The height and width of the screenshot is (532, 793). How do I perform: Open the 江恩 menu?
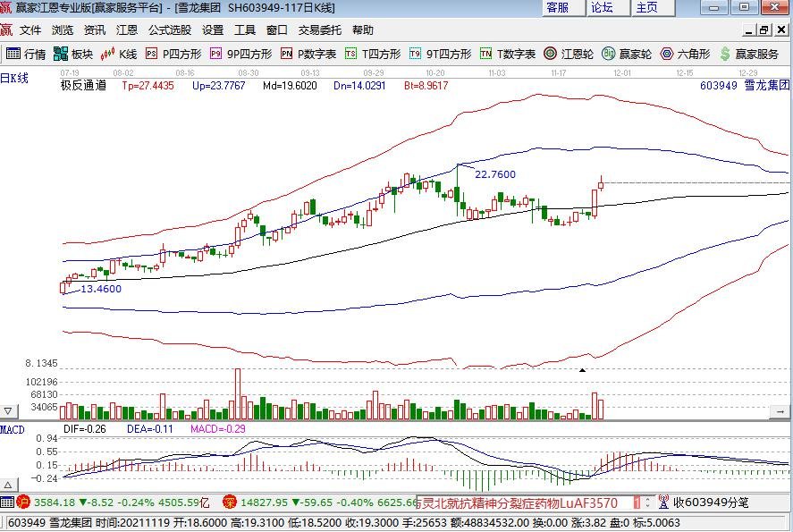[126, 30]
